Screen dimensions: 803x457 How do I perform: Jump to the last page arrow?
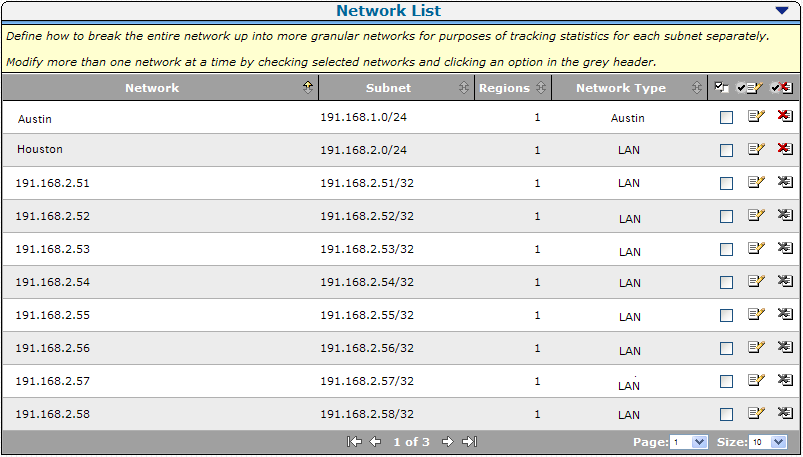coord(470,441)
